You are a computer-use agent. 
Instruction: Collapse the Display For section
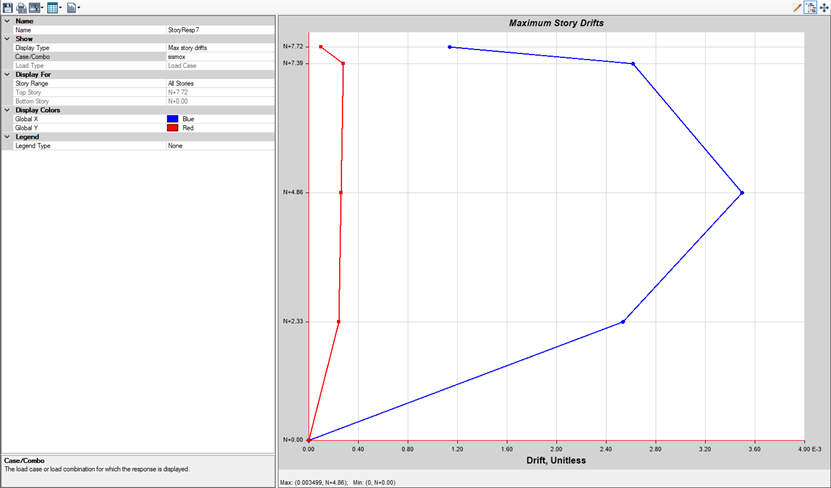point(7,75)
